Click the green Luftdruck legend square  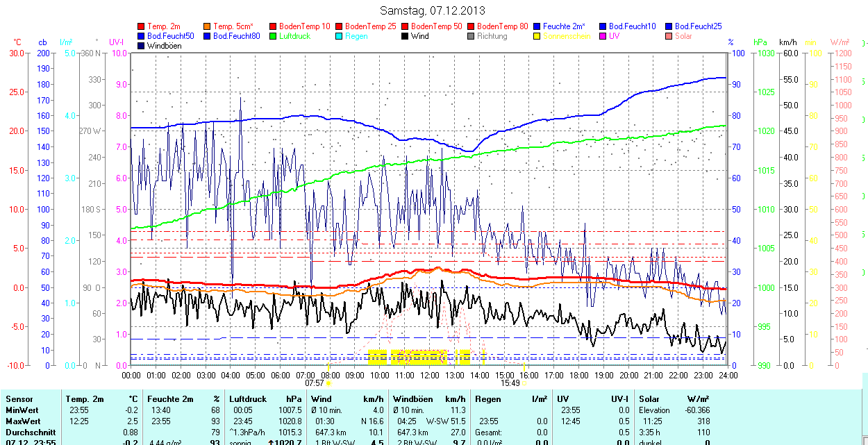[274, 36]
